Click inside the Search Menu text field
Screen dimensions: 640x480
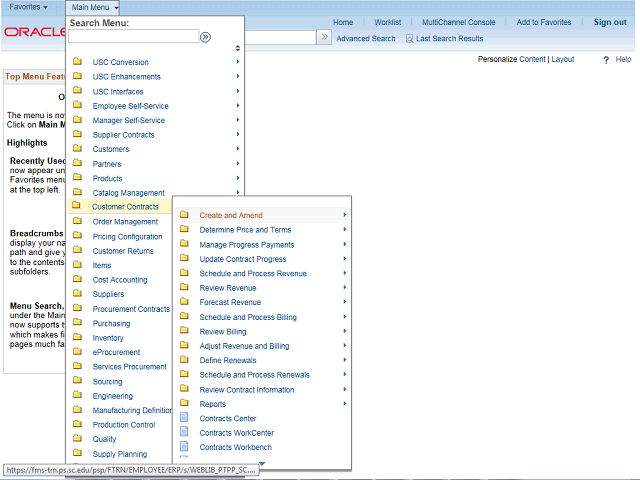click(132, 37)
